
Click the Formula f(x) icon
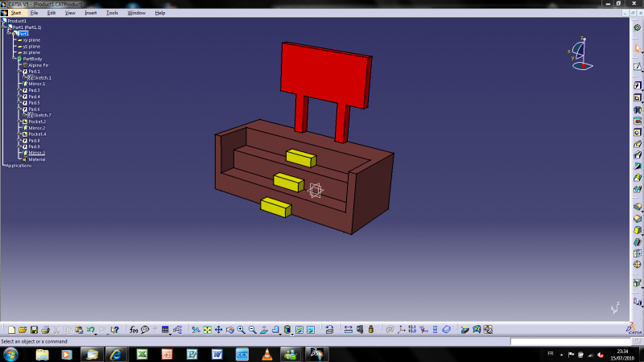pos(134,330)
